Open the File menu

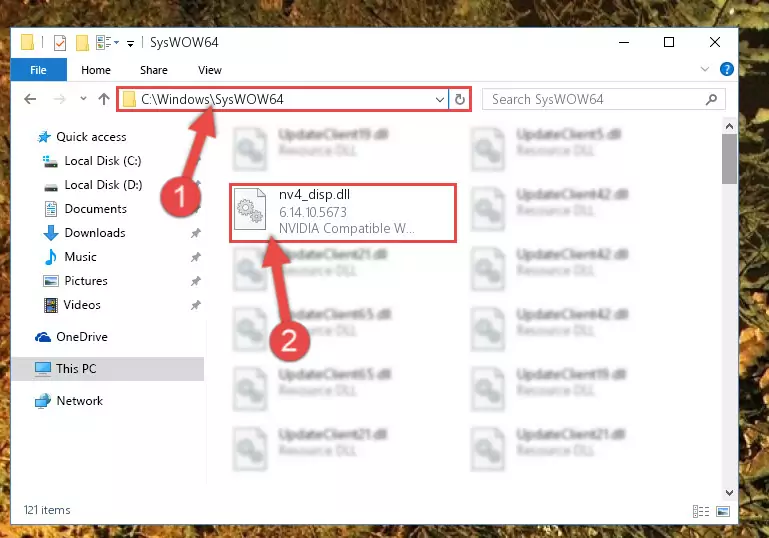[x=38, y=70]
